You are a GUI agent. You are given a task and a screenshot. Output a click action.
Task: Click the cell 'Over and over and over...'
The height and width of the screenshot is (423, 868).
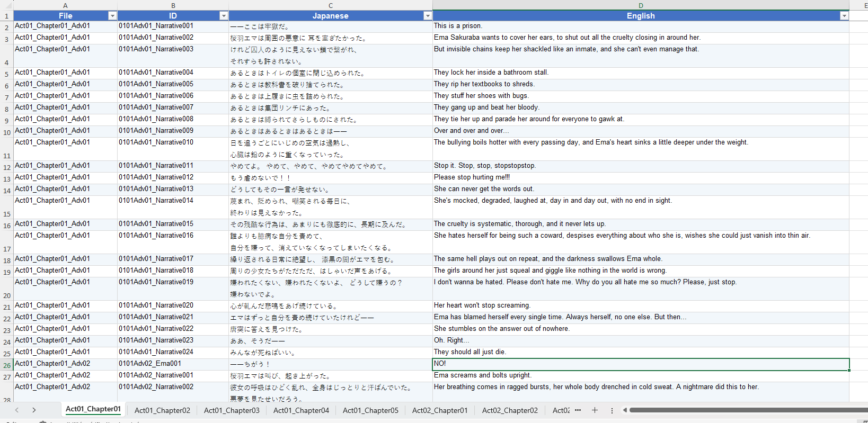(641, 131)
